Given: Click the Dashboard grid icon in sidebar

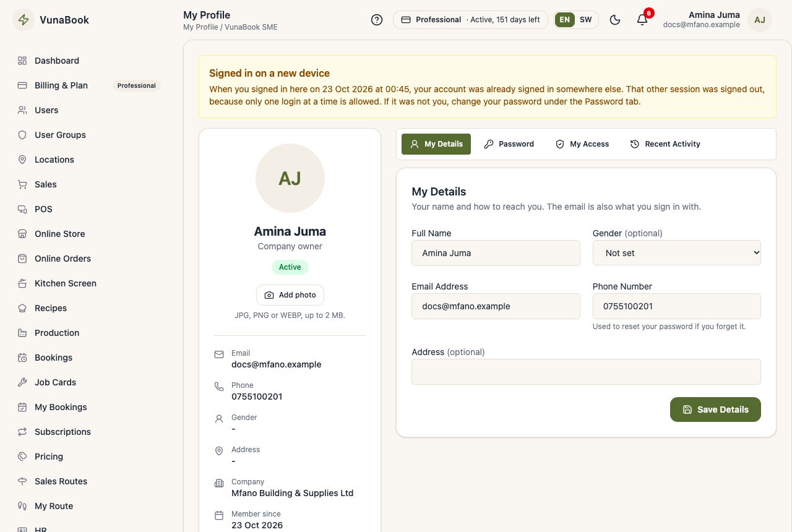Looking at the screenshot, I should 22,61.
